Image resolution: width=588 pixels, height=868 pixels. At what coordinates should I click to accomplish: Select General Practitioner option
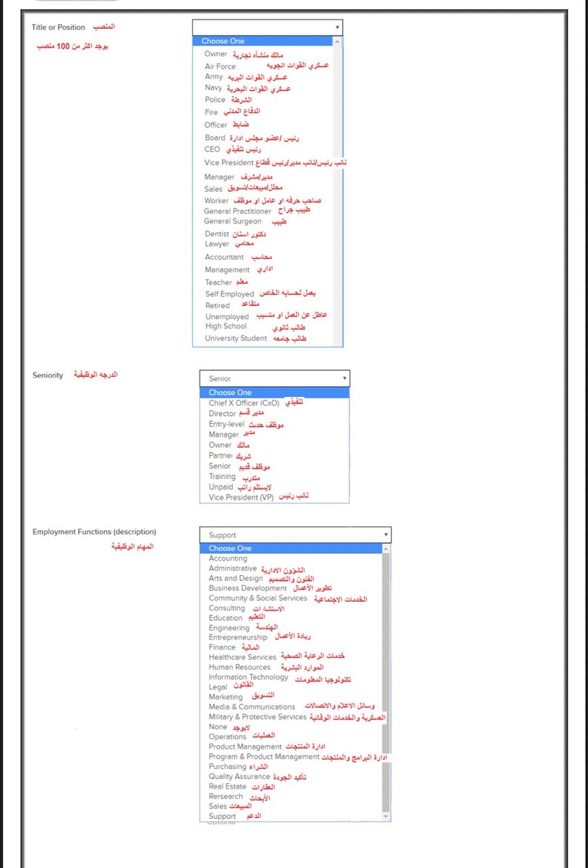(238, 211)
